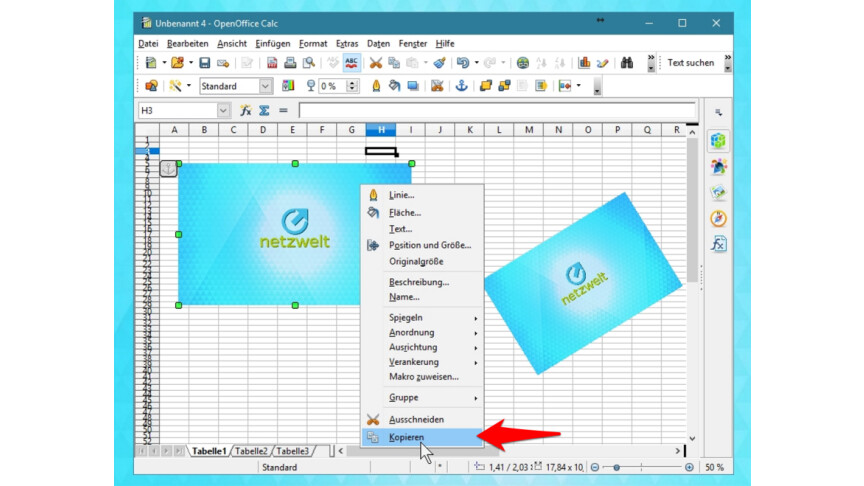Expand the Gruppe submenu
This screenshot has width=864, height=486.
click(x=423, y=398)
